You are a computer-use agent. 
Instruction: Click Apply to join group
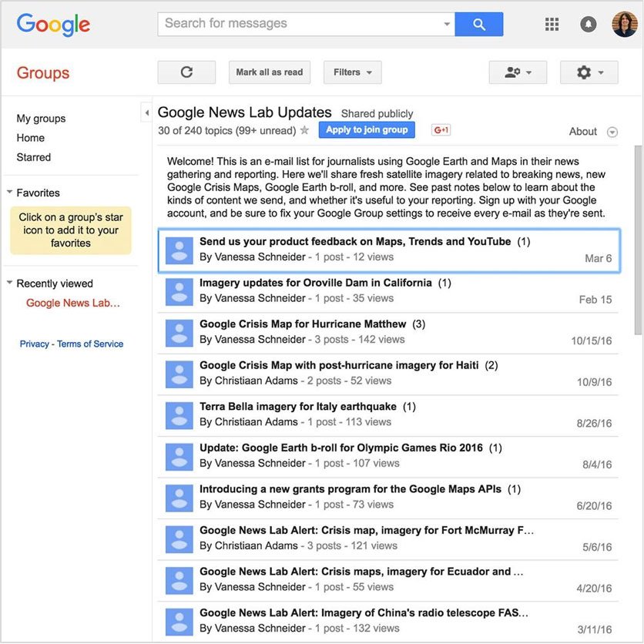coord(367,129)
